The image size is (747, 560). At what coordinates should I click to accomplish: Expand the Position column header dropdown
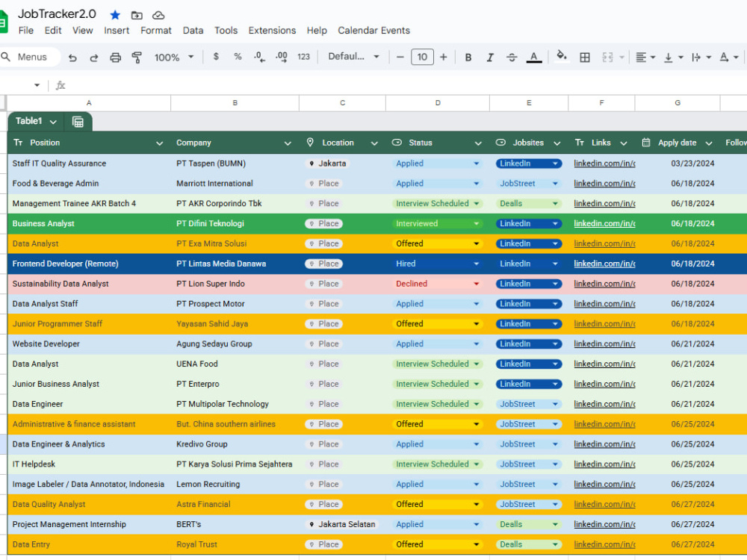pos(160,143)
